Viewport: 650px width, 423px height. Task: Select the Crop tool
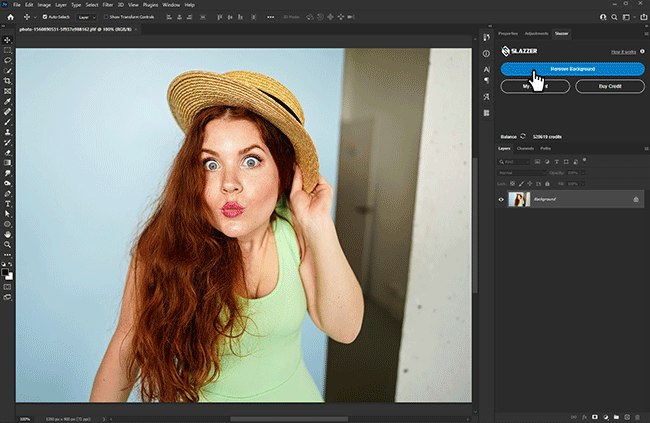point(7,81)
